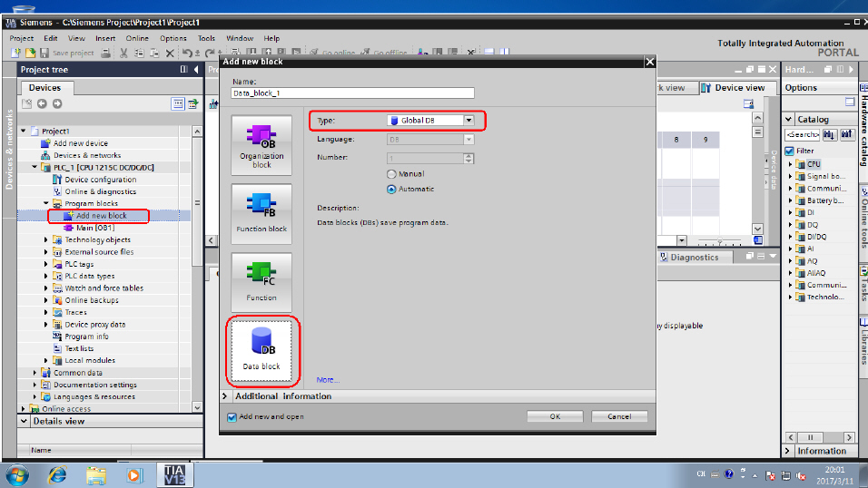Image resolution: width=868 pixels, height=488 pixels.
Task: Click the forward arrow in Project tree toolbar
Action: (x=57, y=103)
